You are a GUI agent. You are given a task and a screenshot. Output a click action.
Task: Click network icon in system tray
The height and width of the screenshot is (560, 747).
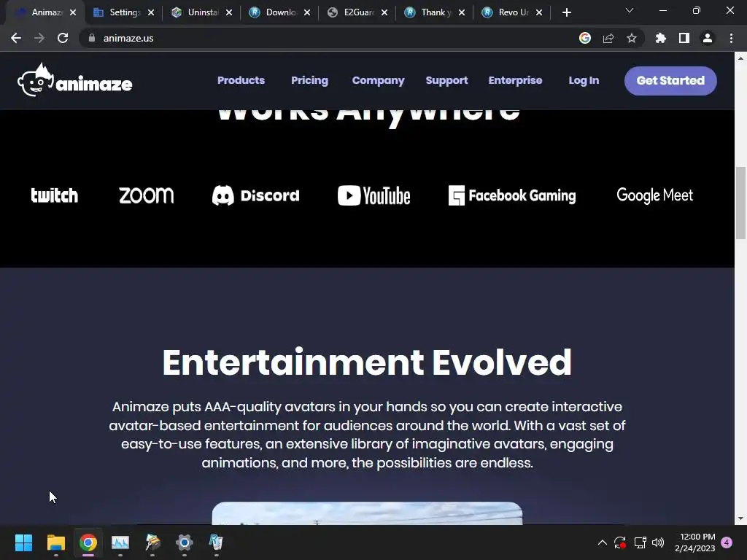coord(640,542)
